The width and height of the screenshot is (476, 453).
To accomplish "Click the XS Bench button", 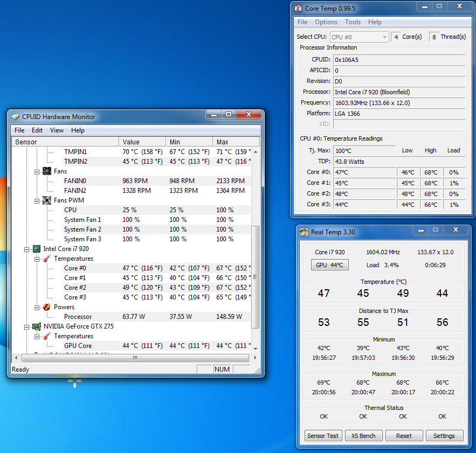I will point(363,436).
